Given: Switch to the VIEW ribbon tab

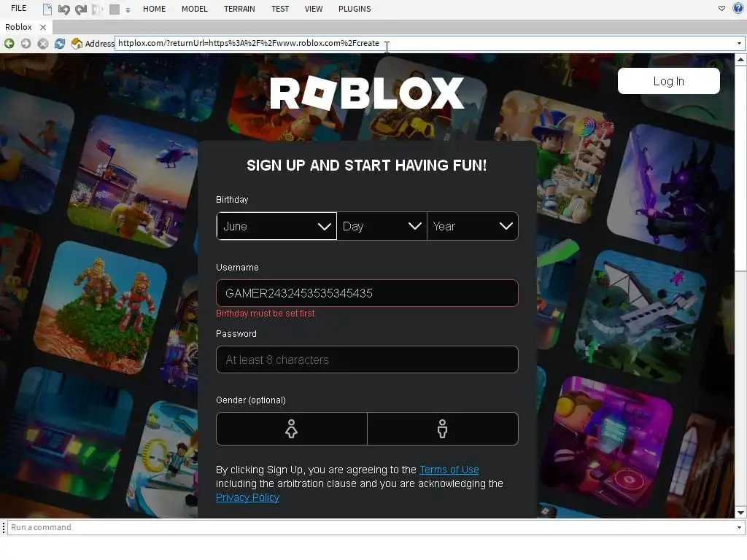Looking at the screenshot, I should pos(314,9).
